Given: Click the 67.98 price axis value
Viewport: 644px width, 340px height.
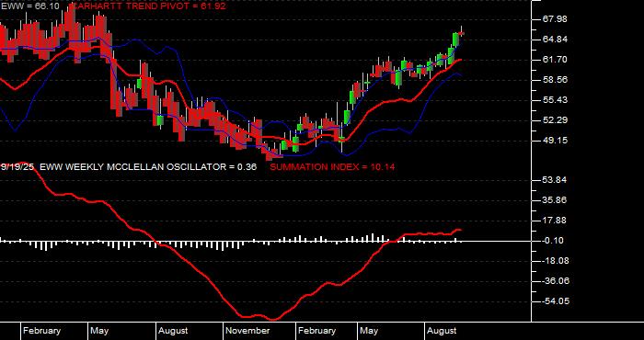Looking at the screenshot, I should point(555,19).
